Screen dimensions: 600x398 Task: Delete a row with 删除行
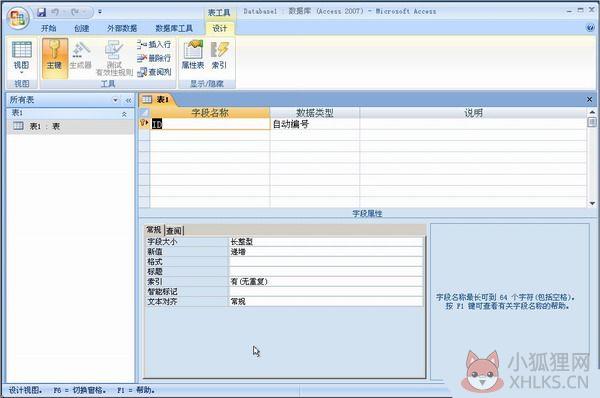[154, 58]
